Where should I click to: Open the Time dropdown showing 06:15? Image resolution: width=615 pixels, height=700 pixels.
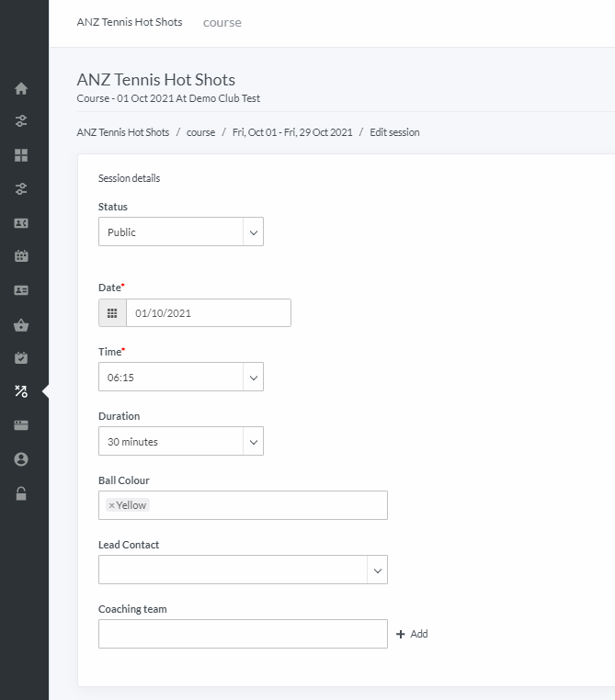coord(181,377)
